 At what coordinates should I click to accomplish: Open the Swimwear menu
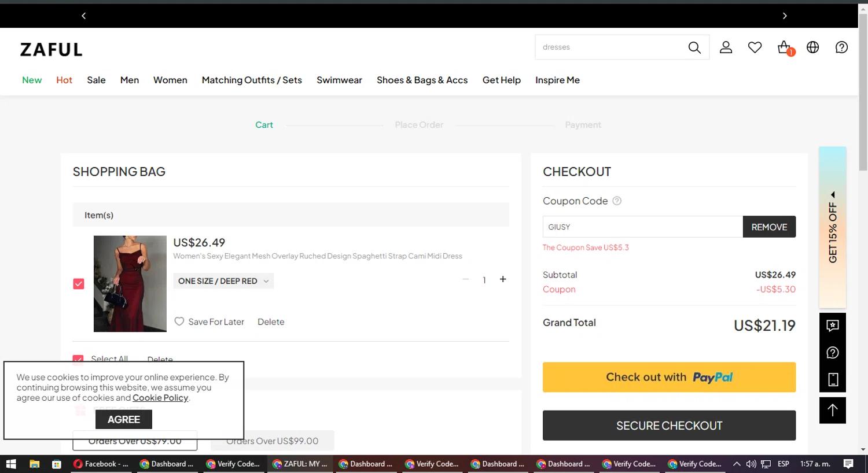[x=339, y=80]
